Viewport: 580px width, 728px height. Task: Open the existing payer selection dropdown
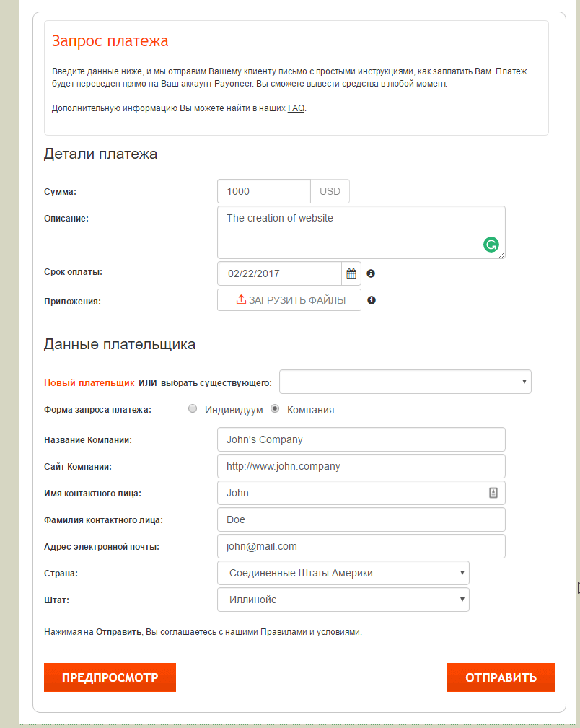405,382
